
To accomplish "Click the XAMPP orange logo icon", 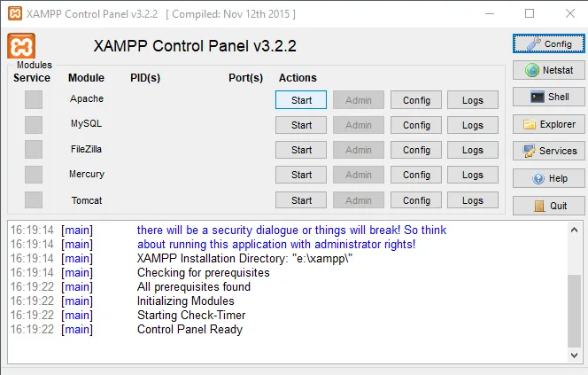I will 22,46.
